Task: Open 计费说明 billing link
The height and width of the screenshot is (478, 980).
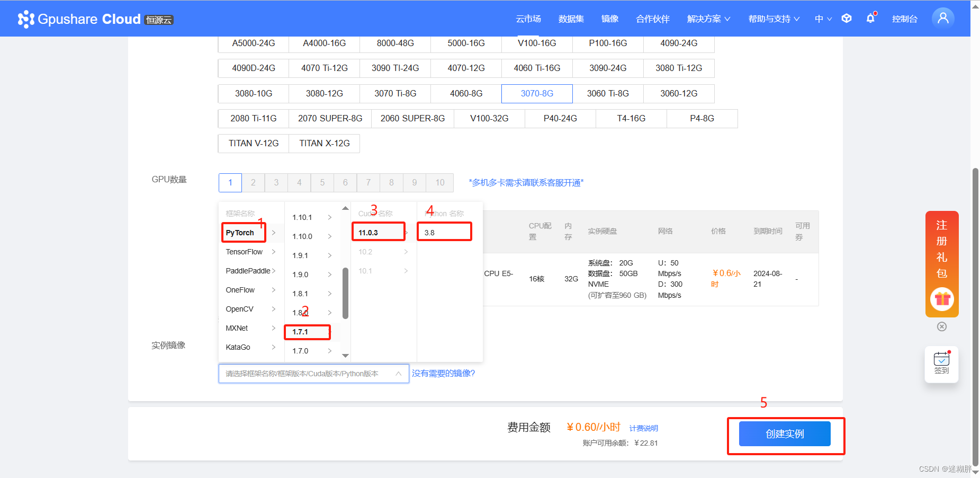Action: [x=643, y=428]
